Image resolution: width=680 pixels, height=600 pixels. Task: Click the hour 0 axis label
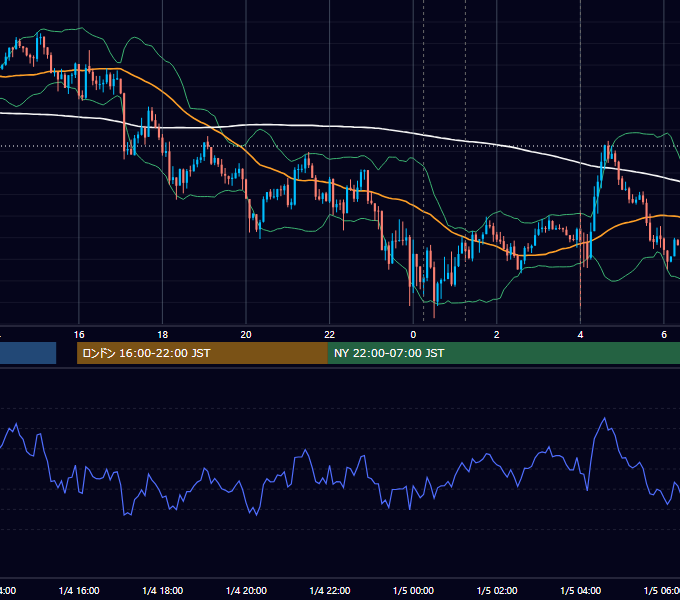click(413, 335)
